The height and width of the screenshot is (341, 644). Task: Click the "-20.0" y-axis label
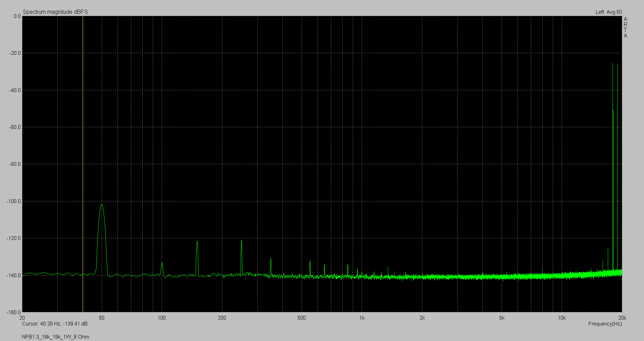point(14,53)
